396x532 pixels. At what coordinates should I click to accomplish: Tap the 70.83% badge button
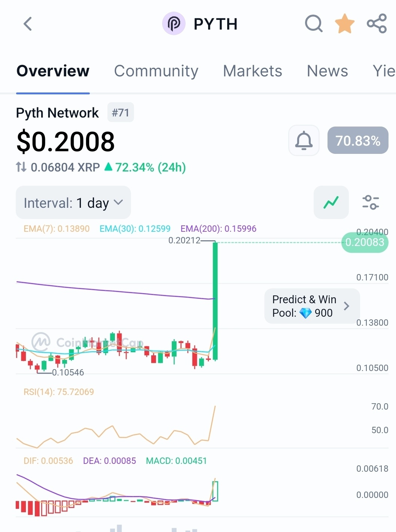358,140
